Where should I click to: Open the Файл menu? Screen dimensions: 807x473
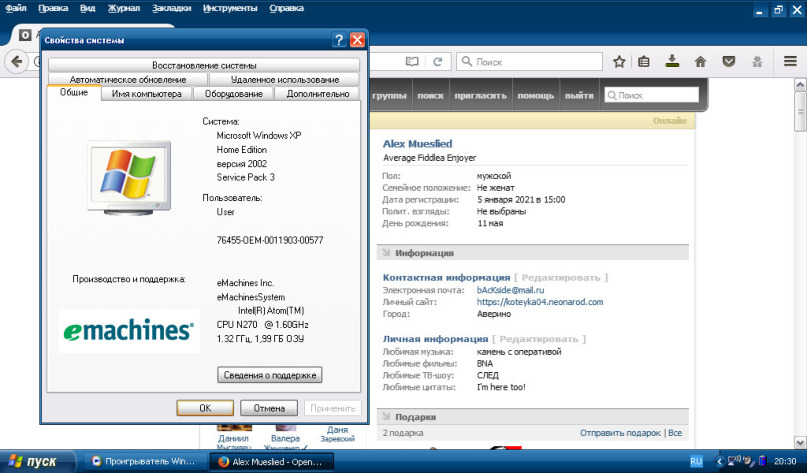click(16, 8)
